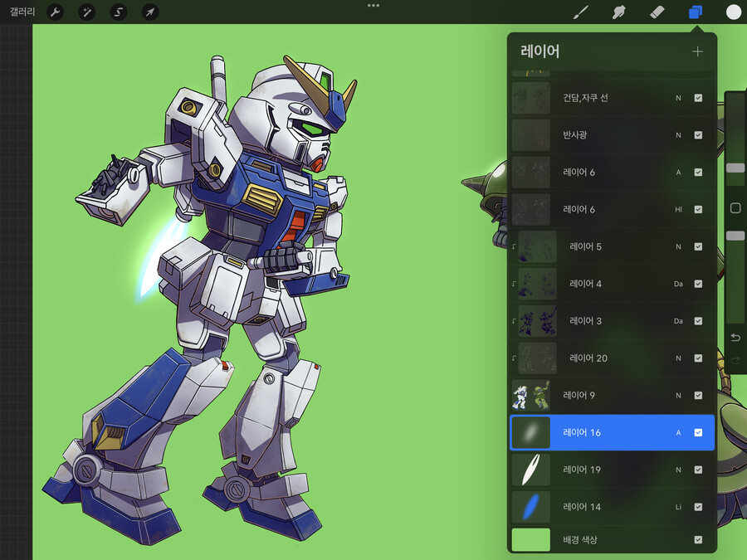747x560 pixels.
Task: Open blend mode N of 건담,자쿠 선
Action: 678,98
